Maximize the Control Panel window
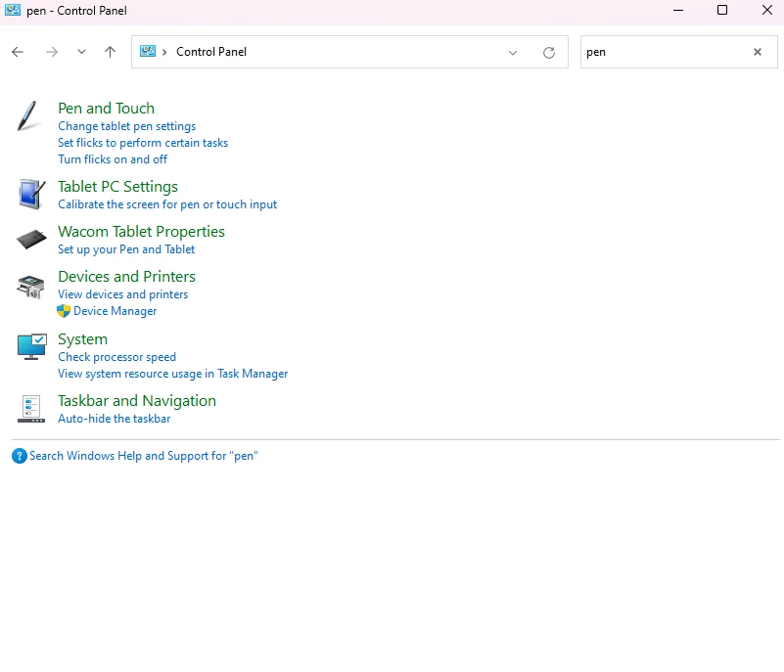 [x=722, y=10]
